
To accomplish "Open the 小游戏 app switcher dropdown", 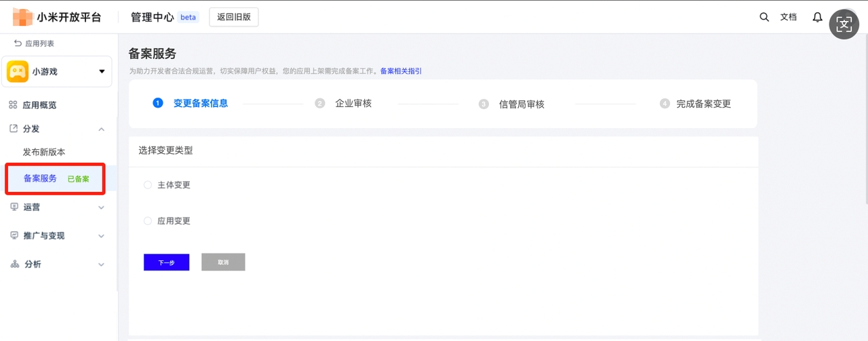I will (102, 71).
